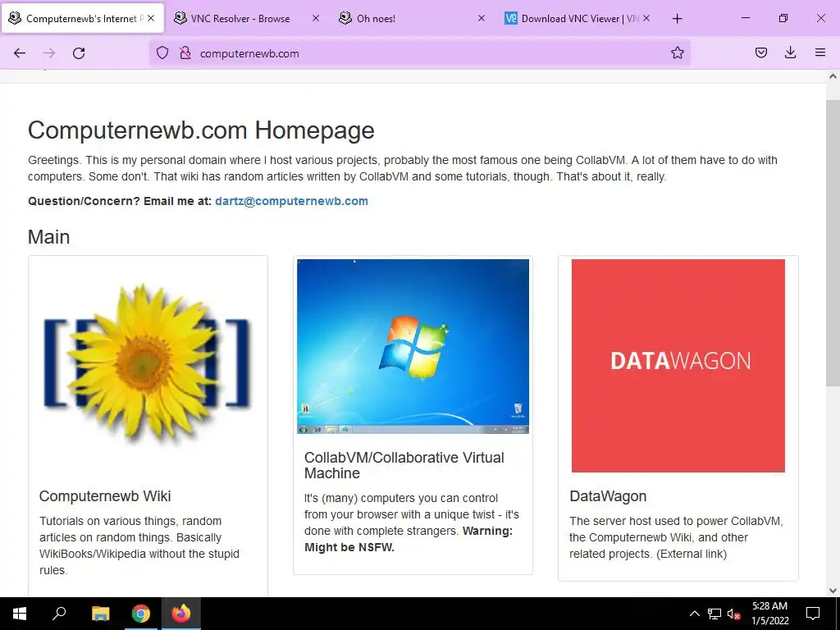
Task: Click the 'Warning: Might be NSFW.' text
Action: pyautogui.click(x=409, y=539)
